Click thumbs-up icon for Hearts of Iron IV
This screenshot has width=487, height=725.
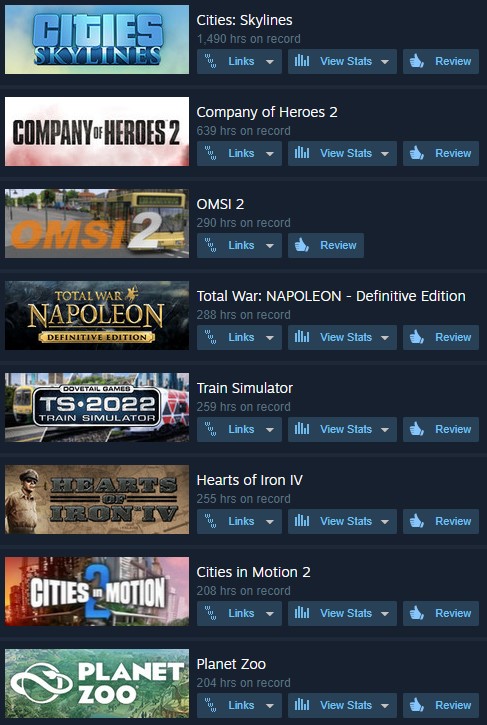417,521
